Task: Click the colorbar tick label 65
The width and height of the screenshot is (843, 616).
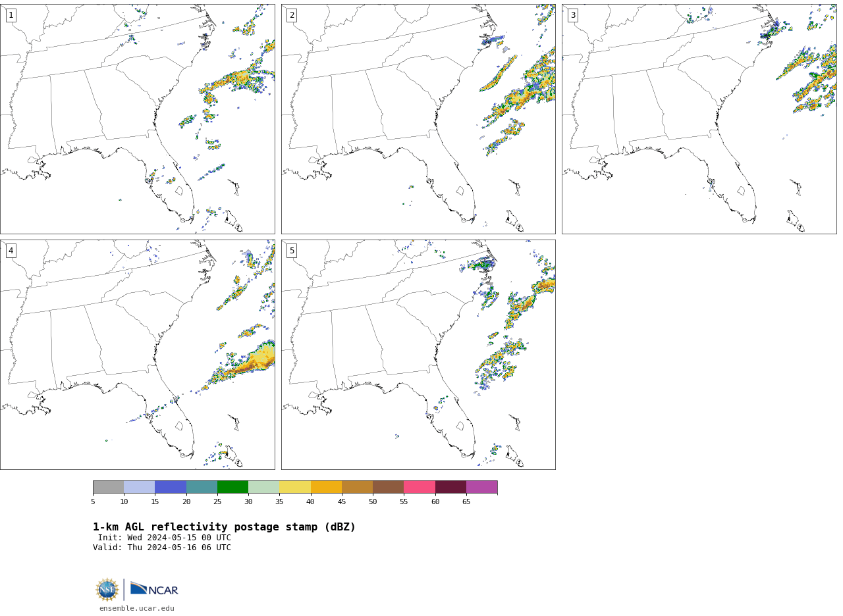Action: coord(466,502)
